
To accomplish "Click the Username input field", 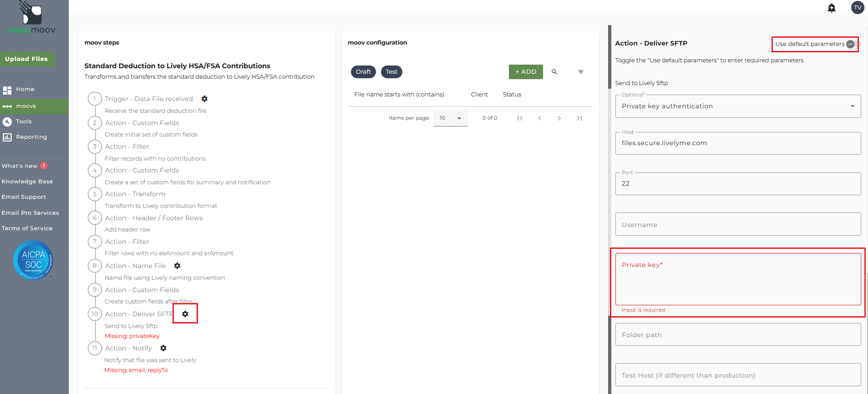I will [738, 224].
